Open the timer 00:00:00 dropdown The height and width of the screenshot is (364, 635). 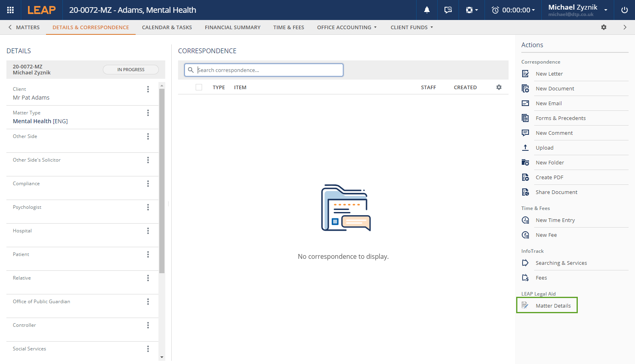(513, 10)
